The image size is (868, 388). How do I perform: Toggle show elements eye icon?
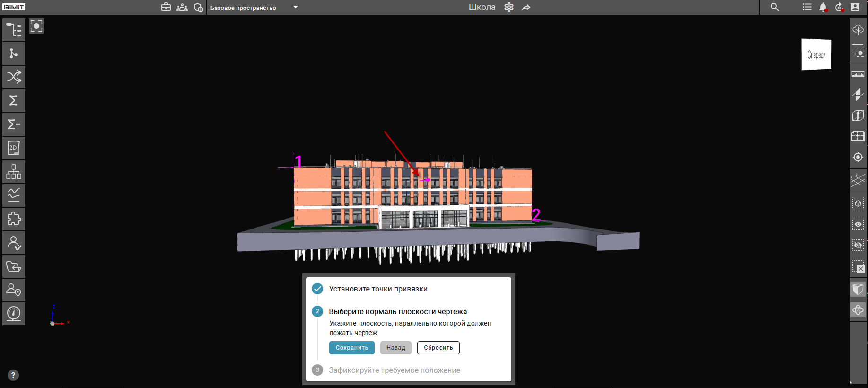tap(858, 224)
